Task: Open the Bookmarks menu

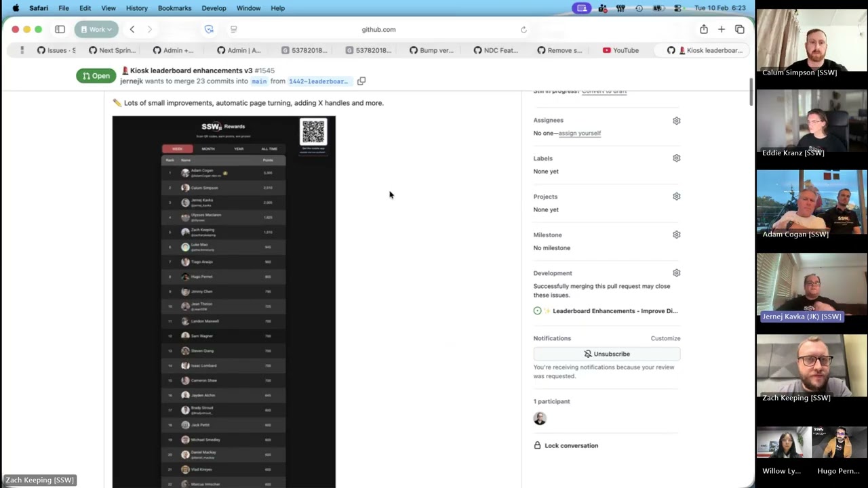Action: click(x=174, y=8)
